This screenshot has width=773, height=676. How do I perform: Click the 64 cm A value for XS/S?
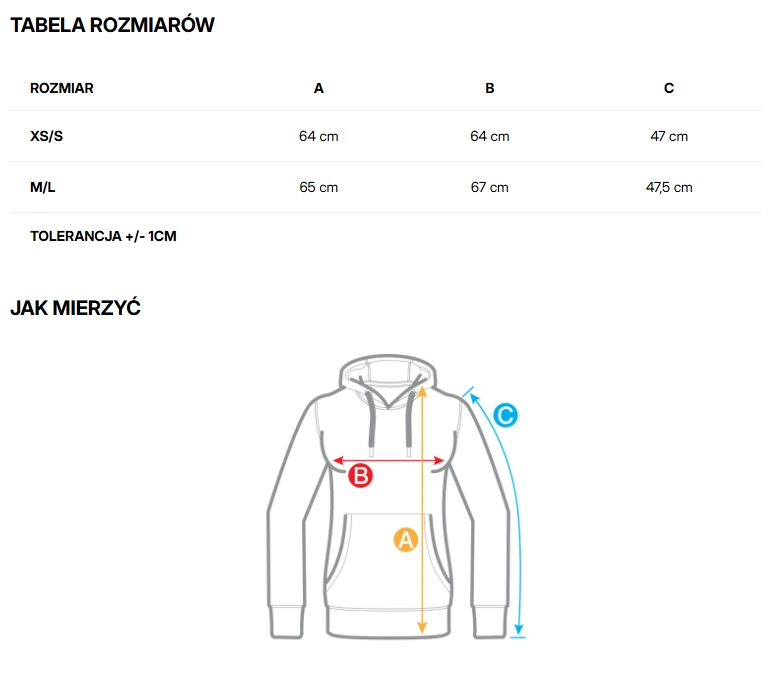click(319, 136)
